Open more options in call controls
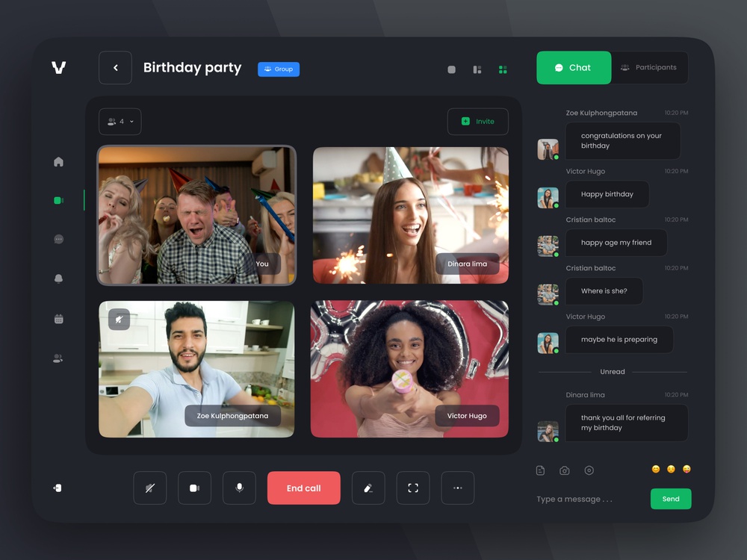This screenshot has width=747, height=560. pos(458,488)
